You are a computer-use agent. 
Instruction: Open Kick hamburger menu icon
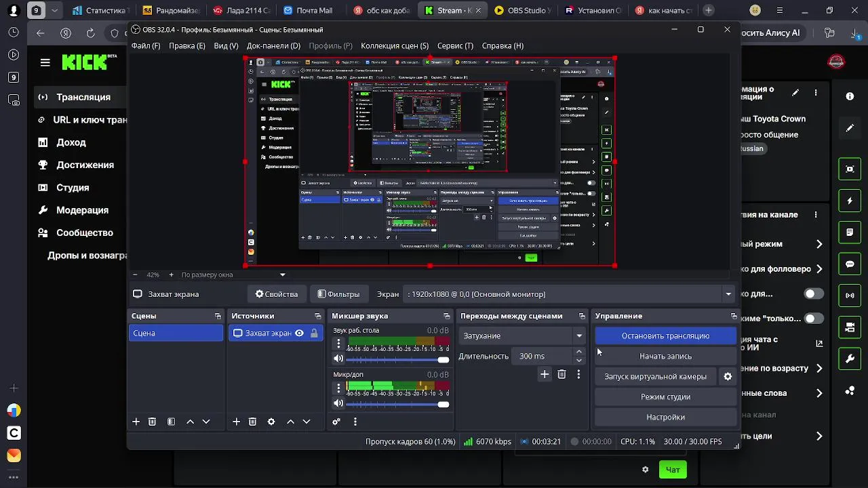pyautogui.click(x=45, y=62)
